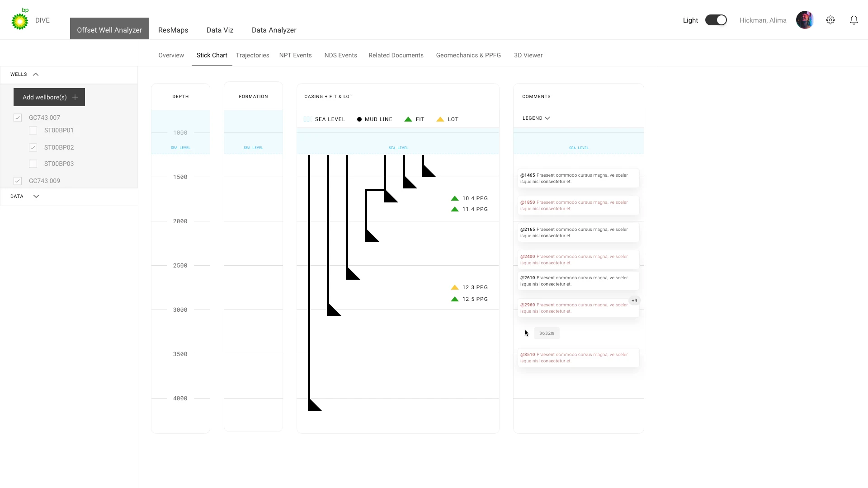Uncheck the ST00BP02 wellbore checkbox

tap(33, 147)
